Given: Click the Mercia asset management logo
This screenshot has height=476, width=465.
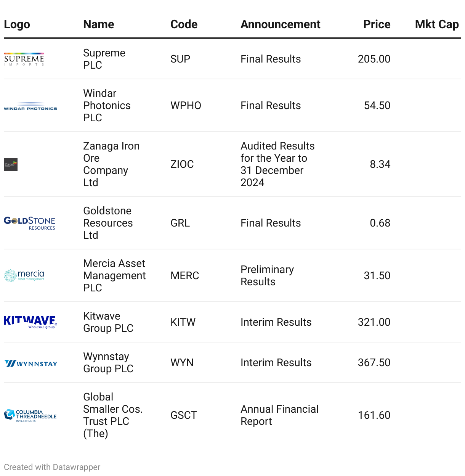Looking at the screenshot, I should 24,275.
